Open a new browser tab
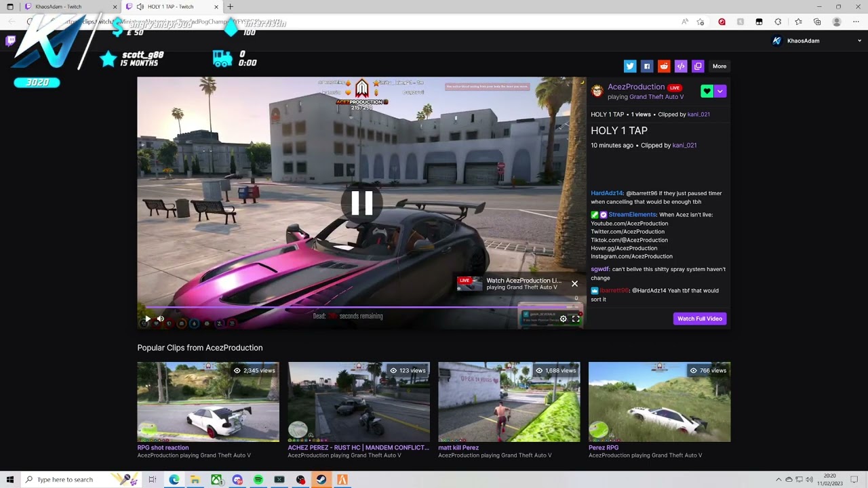The image size is (868, 488). [x=230, y=7]
